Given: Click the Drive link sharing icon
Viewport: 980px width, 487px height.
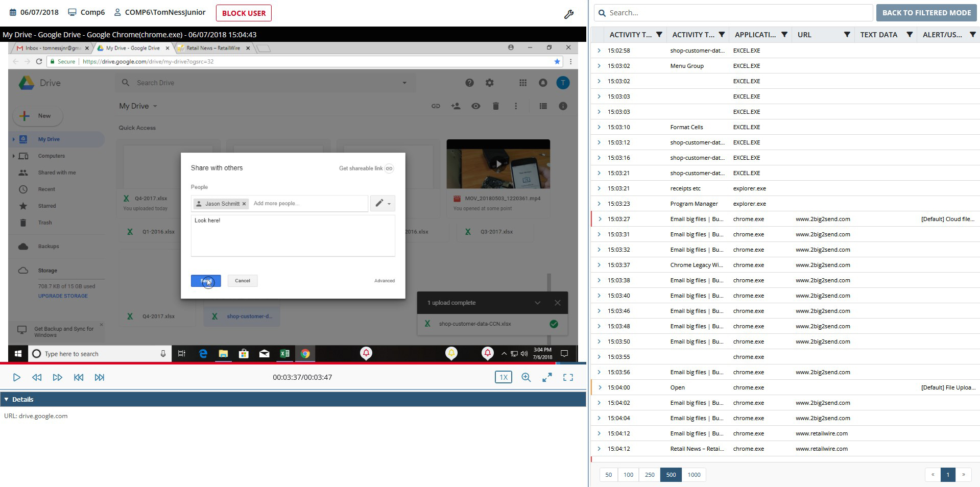Looking at the screenshot, I should [436, 106].
